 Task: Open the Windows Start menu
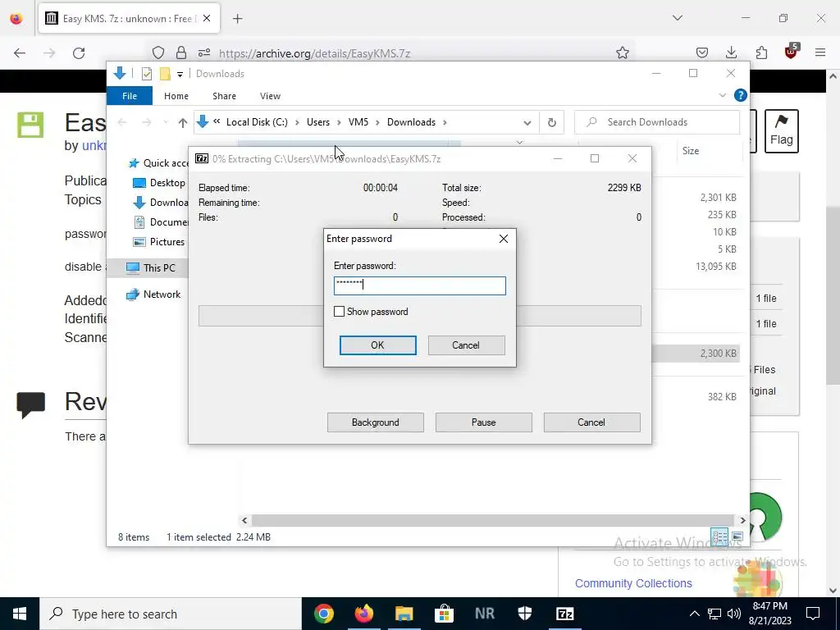20,614
